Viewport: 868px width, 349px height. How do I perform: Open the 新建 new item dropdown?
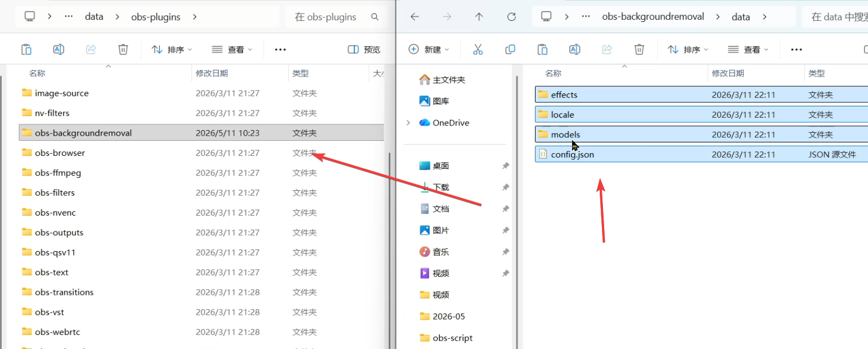[429, 50]
